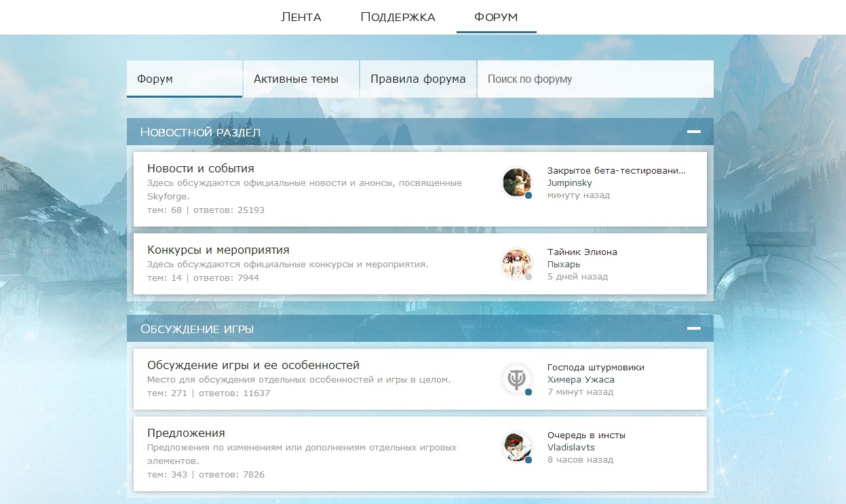Click the avatar next to Пыхарь
The image size is (846, 504).
pos(517,264)
